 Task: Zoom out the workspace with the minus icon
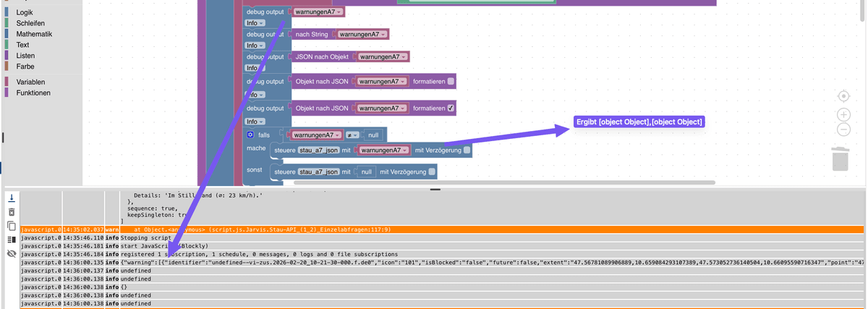843,130
